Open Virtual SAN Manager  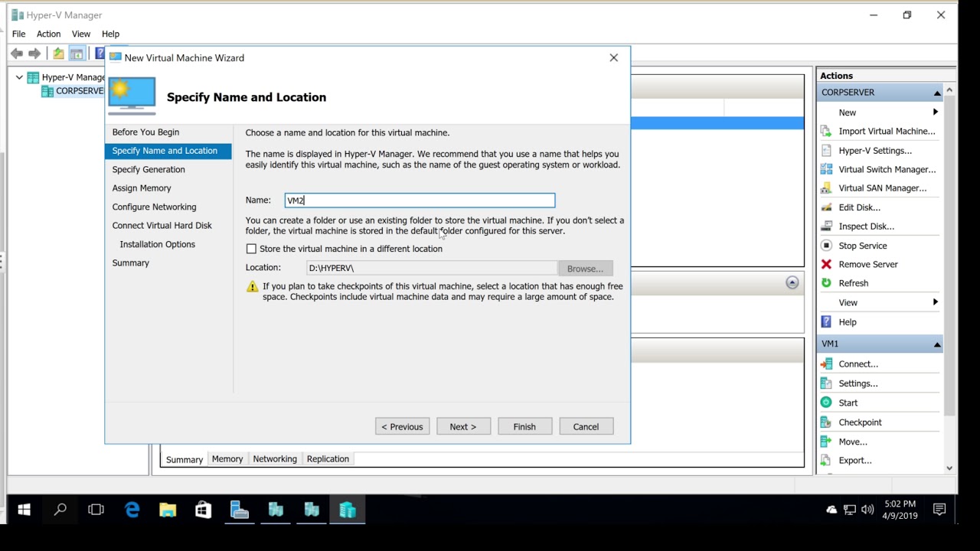(882, 188)
